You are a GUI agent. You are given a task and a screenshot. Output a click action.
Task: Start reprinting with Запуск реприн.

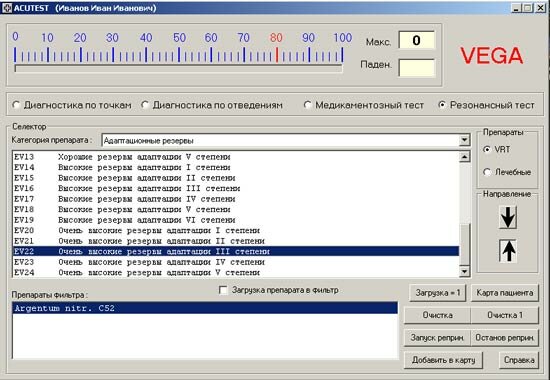pyautogui.click(x=437, y=338)
